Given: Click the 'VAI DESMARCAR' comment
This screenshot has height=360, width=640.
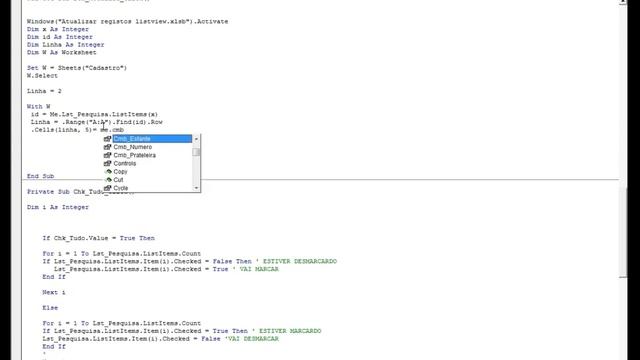Looking at the screenshot, I should pyautogui.click(x=253, y=339).
